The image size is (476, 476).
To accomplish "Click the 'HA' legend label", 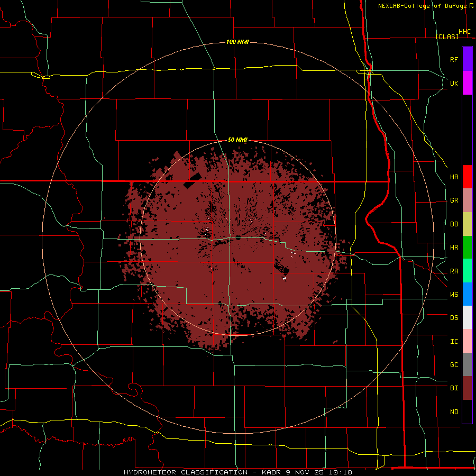I will pyautogui.click(x=454, y=177).
